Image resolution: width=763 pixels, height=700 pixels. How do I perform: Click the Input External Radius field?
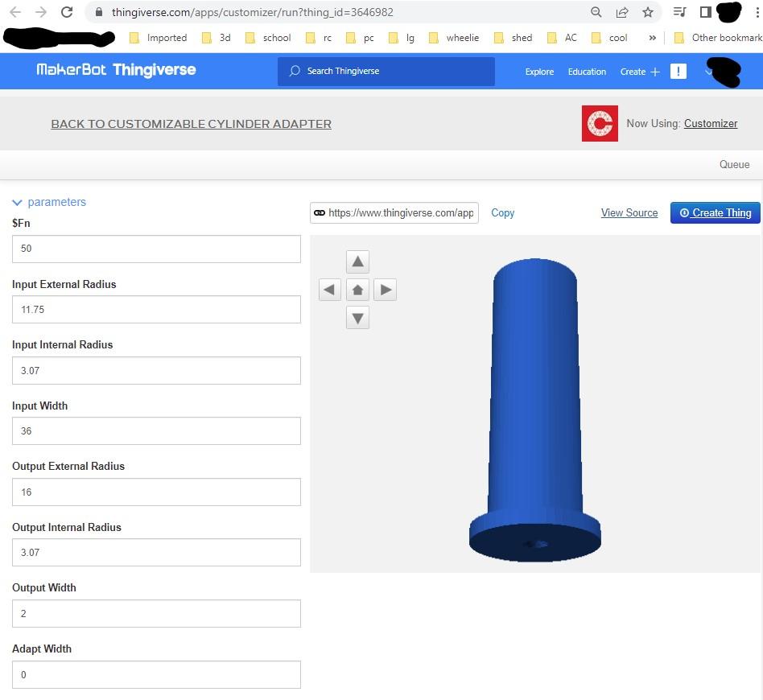pyautogui.click(x=156, y=310)
